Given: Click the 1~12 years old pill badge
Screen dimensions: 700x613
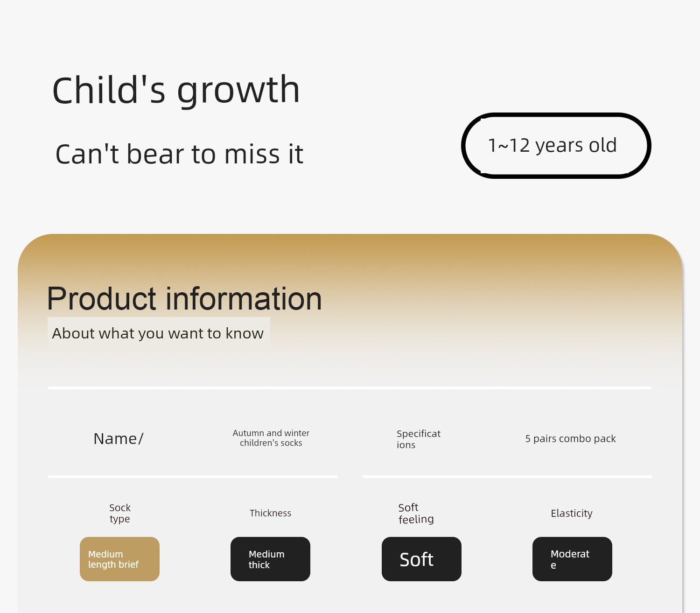Looking at the screenshot, I should coord(556,146).
